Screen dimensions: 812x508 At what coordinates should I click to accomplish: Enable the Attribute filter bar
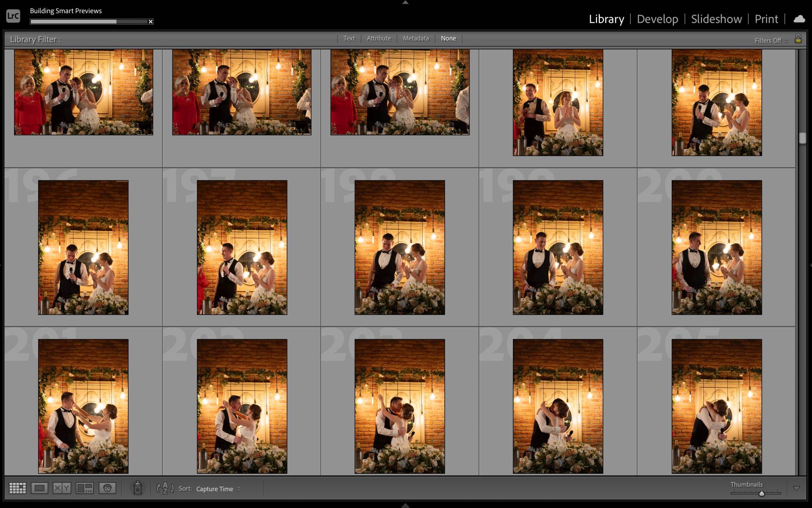coord(379,38)
